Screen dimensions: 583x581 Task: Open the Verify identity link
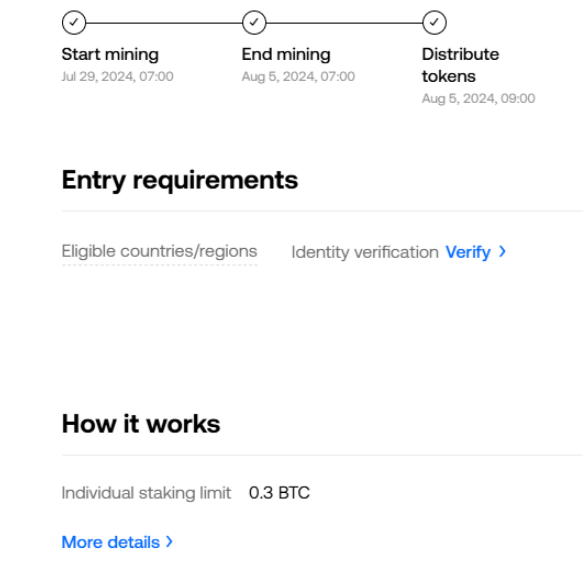(468, 252)
